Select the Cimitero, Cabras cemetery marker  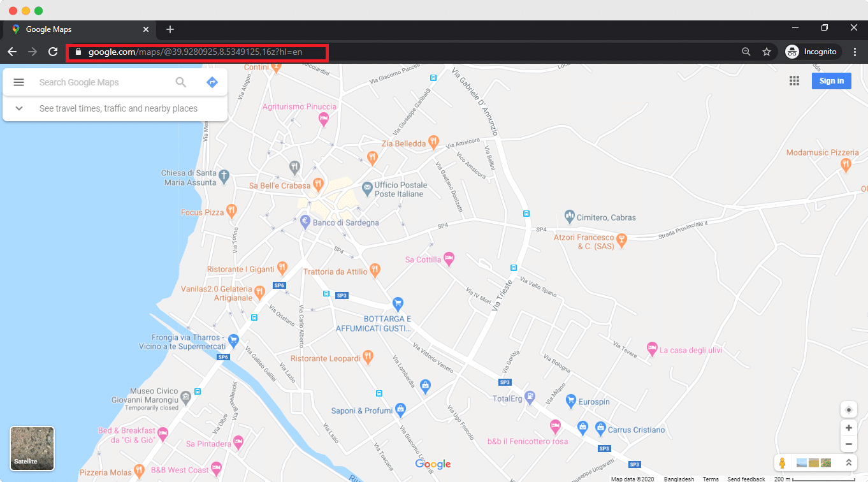pyautogui.click(x=570, y=216)
